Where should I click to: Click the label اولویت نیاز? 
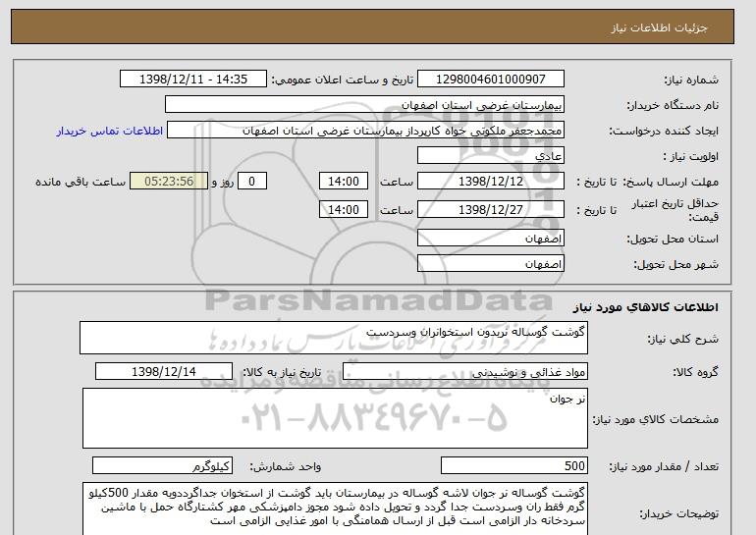(690, 157)
